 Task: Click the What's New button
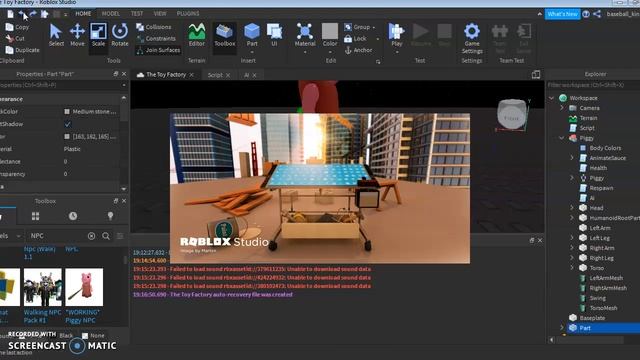tap(562, 14)
